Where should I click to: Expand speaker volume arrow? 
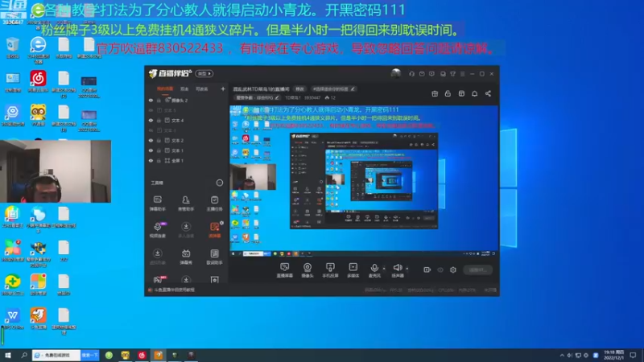pyautogui.click(x=407, y=269)
